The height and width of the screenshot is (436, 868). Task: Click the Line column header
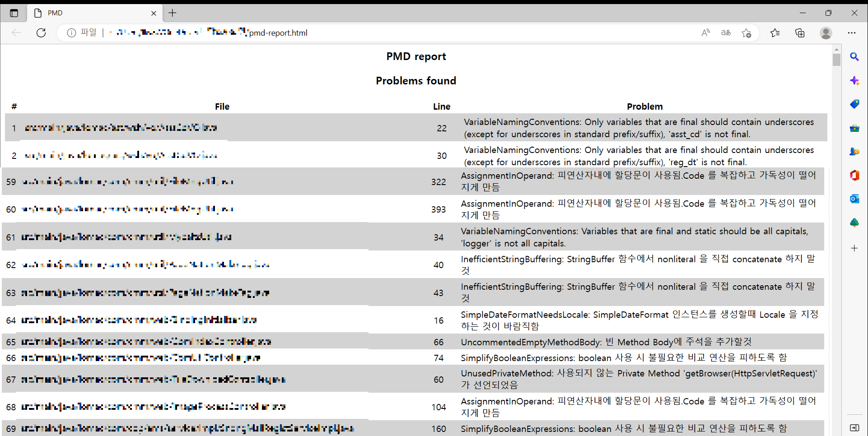pos(442,107)
